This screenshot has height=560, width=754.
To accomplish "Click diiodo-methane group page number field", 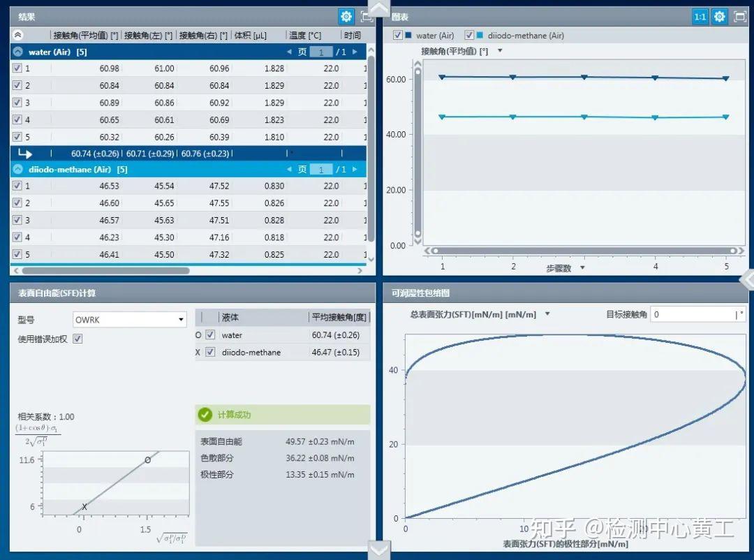I will pyautogui.click(x=320, y=170).
